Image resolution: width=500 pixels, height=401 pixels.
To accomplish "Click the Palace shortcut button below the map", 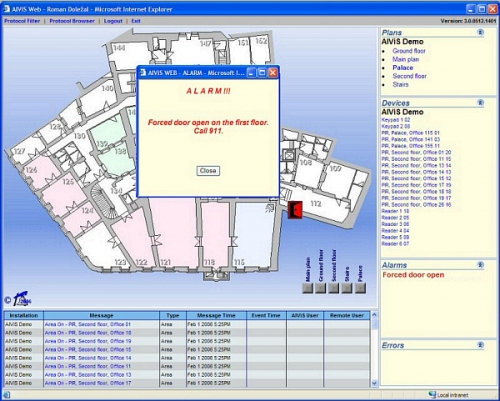I will [360, 288].
